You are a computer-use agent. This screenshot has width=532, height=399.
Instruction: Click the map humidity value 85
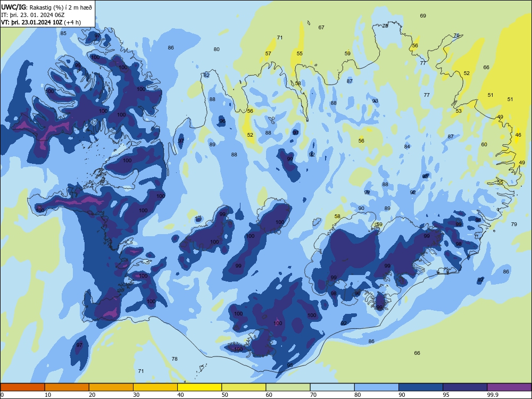[x=63, y=33]
